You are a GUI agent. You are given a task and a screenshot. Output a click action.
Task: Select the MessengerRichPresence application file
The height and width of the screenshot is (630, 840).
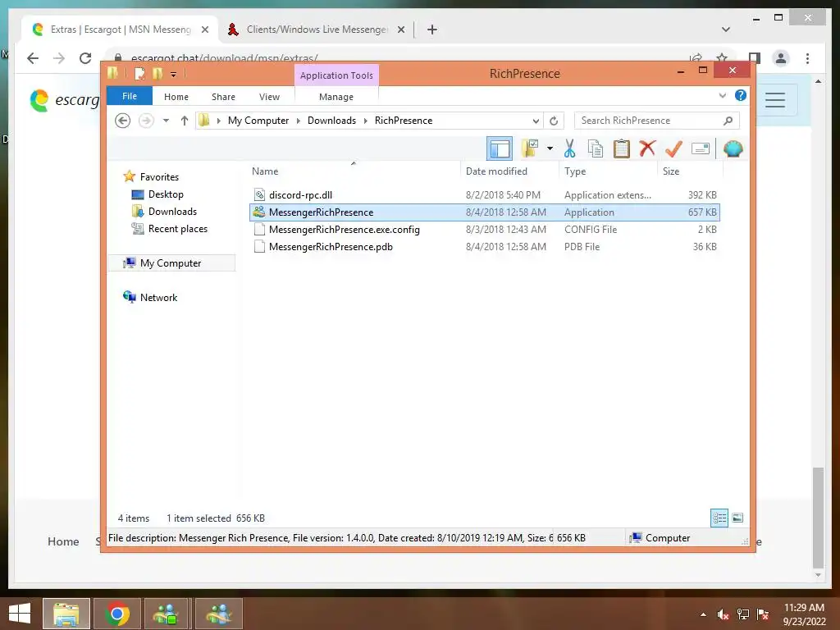click(485, 212)
